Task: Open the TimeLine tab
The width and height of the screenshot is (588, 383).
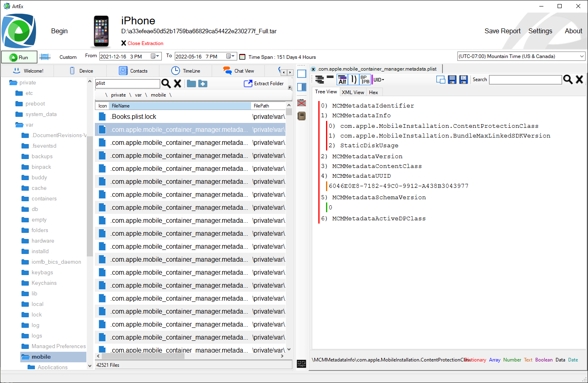Action: tap(186, 71)
